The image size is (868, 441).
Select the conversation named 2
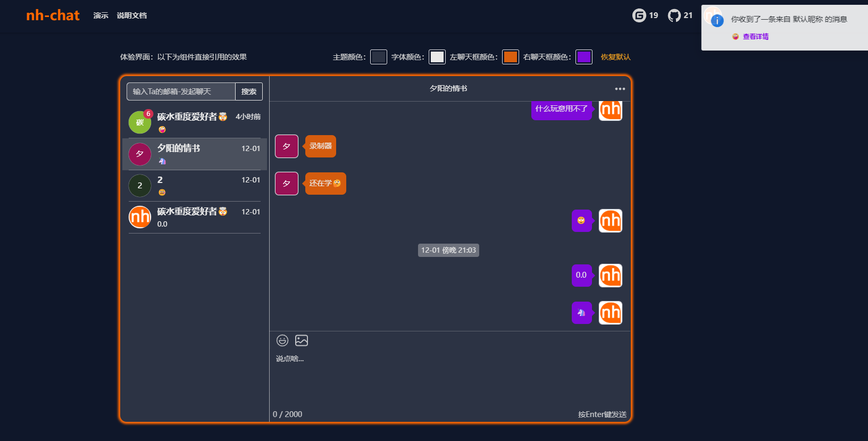pos(195,186)
